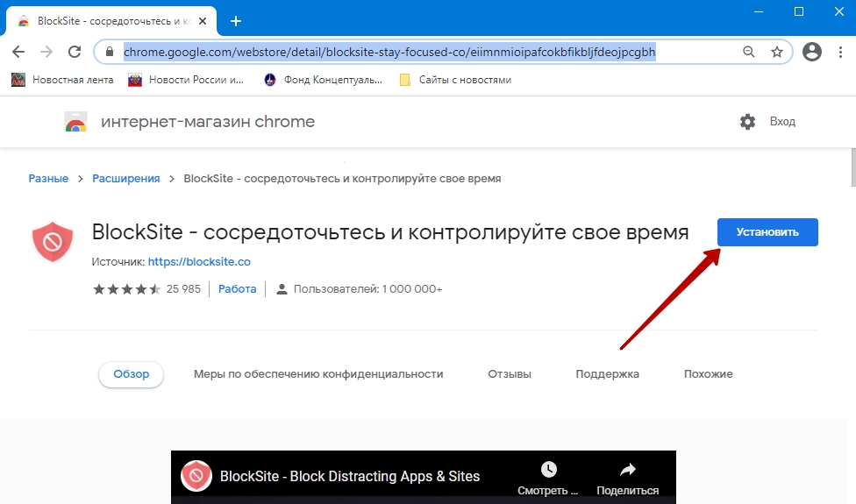
Task: Click the blue Установить install button
Action: 767,232
